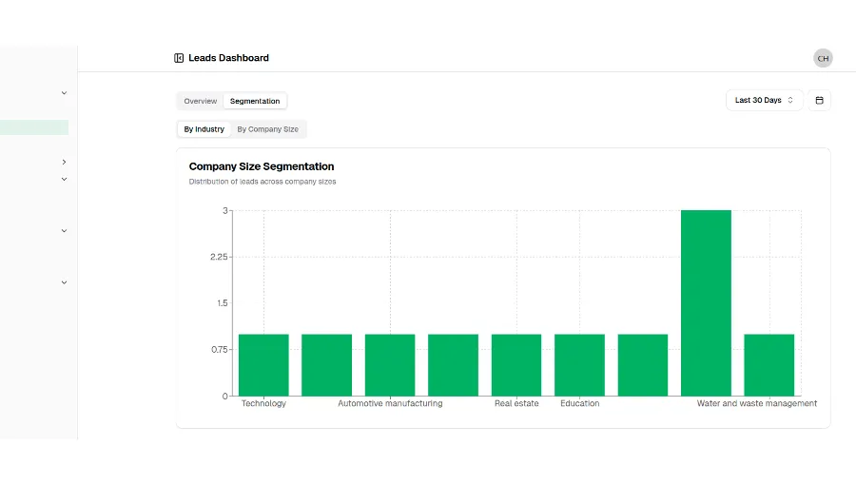The width and height of the screenshot is (856, 504).
Task: Collapse the third sidebar chevron below the right-pointing arrow
Action: coord(64,179)
